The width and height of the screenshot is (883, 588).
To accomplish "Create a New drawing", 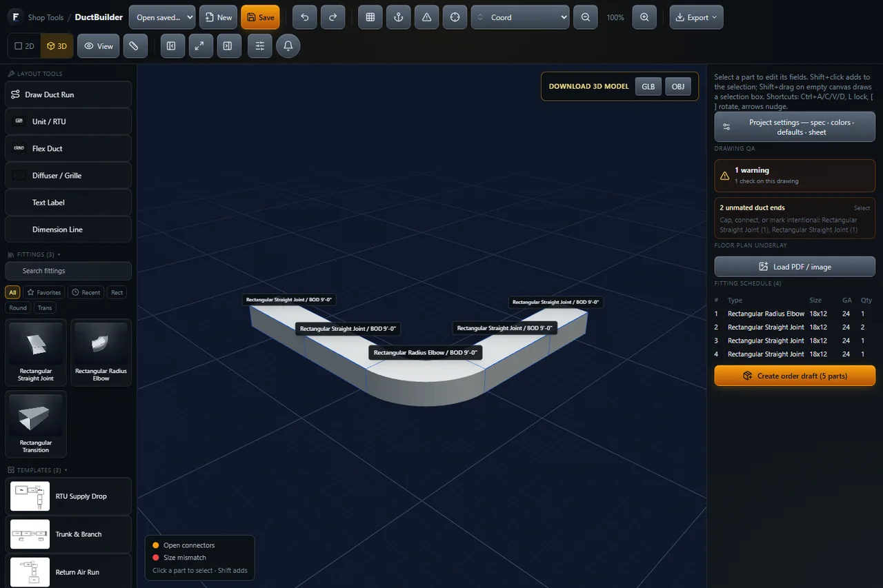I will pyautogui.click(x=219, y=17).
